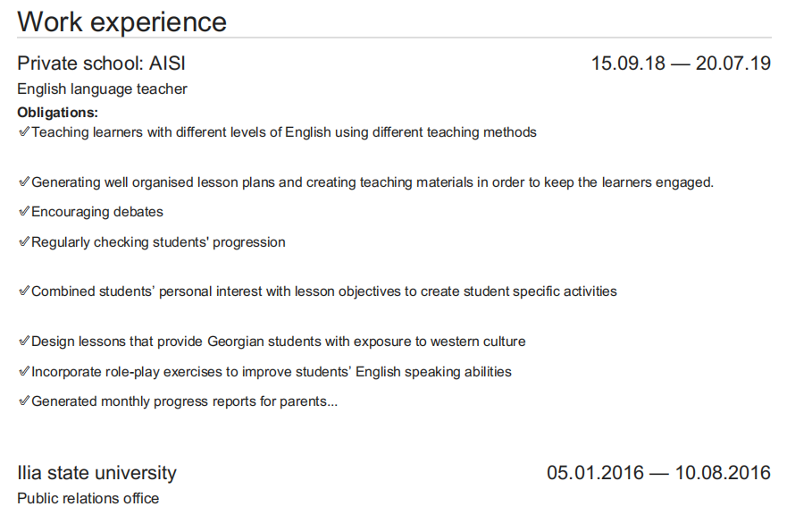Select the "Public relations office" text
This screenshot has height=515, width=812.
[x=88, y=498]
